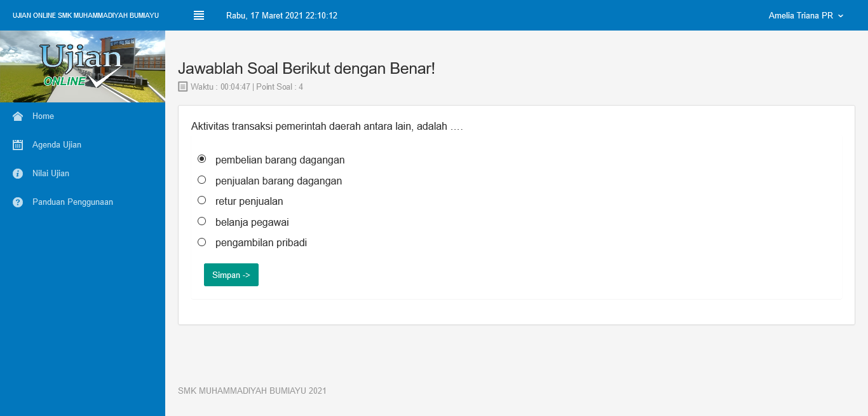
Task: Click the Nilai Ujian info icon
Action: (x=18, y=174)
